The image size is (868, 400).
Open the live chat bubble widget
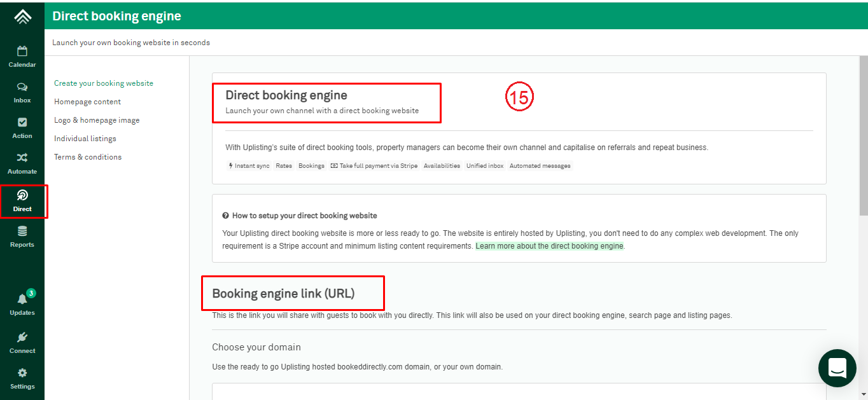tap(837, 368)
